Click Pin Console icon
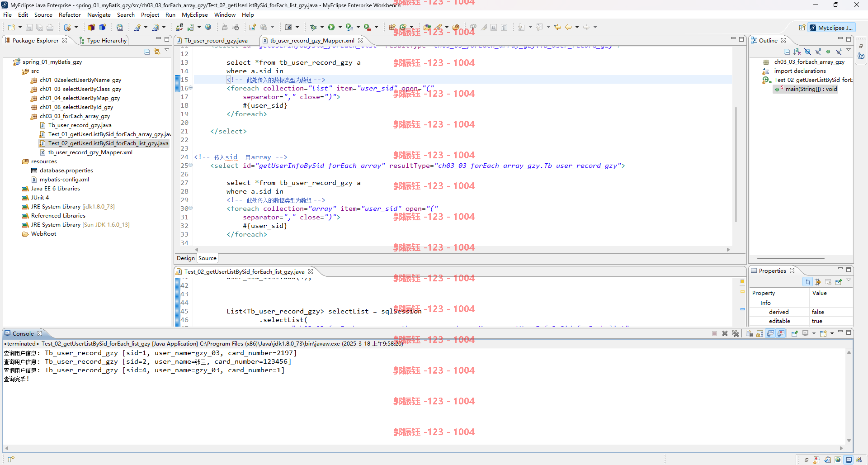 [x=794, y=333]
